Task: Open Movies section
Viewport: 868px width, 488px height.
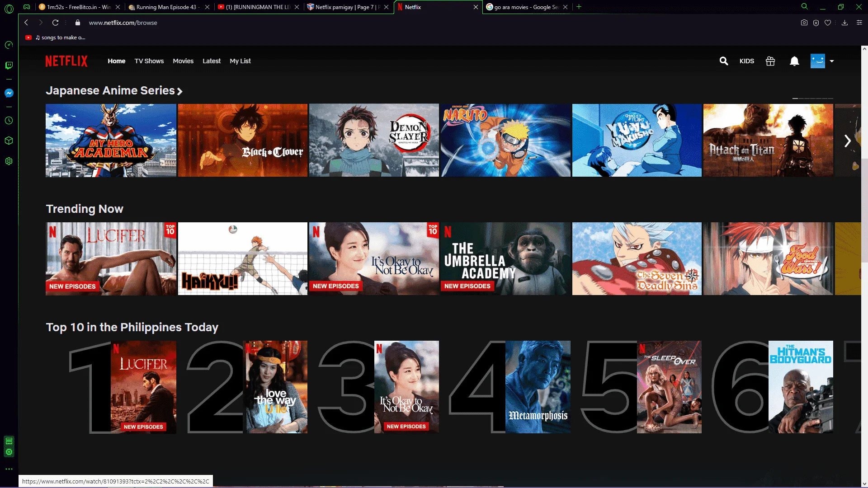Action: point(183,61)
